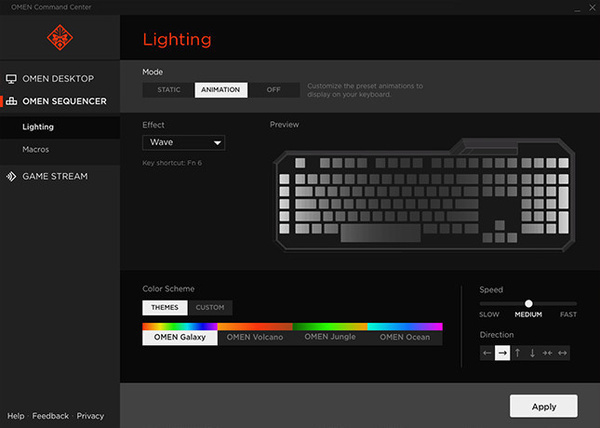Open the OMEN Desktop section
Viewport: 600px width, 428px height.
tap(58, 79)
